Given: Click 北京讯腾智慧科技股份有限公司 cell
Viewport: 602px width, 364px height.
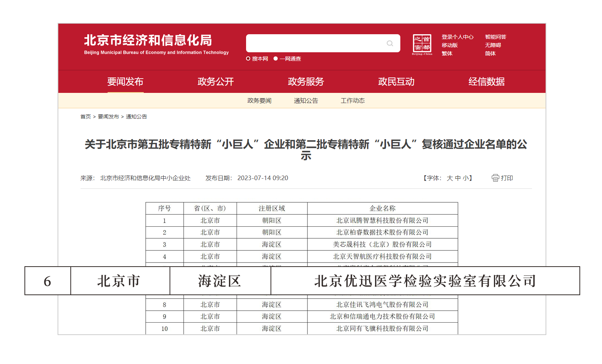Looking at the screenshot, I should [x=383, y=220].
